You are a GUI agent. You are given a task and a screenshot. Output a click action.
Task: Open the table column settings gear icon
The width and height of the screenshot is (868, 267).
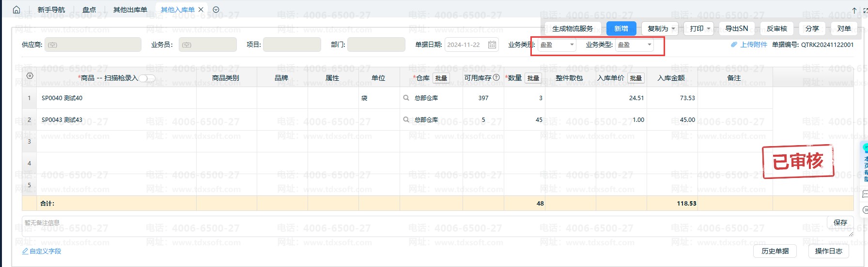pyautogui.click(x=30, y=76)
